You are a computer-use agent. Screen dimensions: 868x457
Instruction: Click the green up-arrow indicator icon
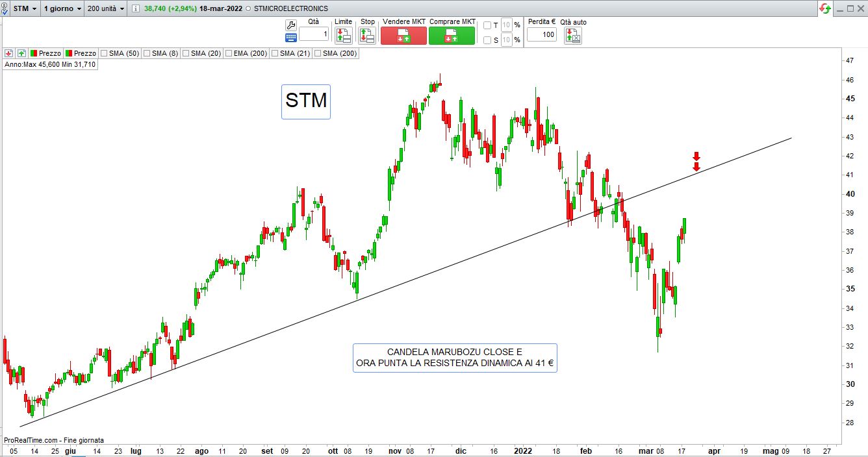coord(21,53)
